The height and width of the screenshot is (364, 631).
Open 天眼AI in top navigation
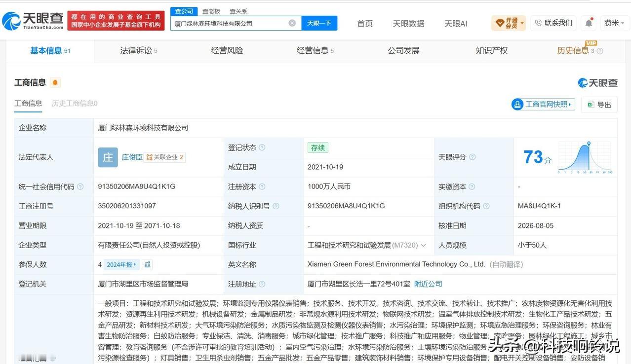coord(455,23)
